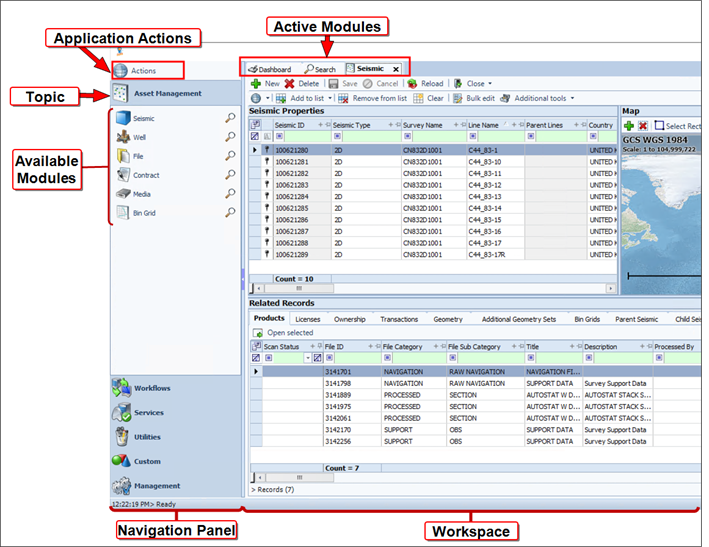
Task: Toggle the Seismic Type column filter box
Action: 337,136
